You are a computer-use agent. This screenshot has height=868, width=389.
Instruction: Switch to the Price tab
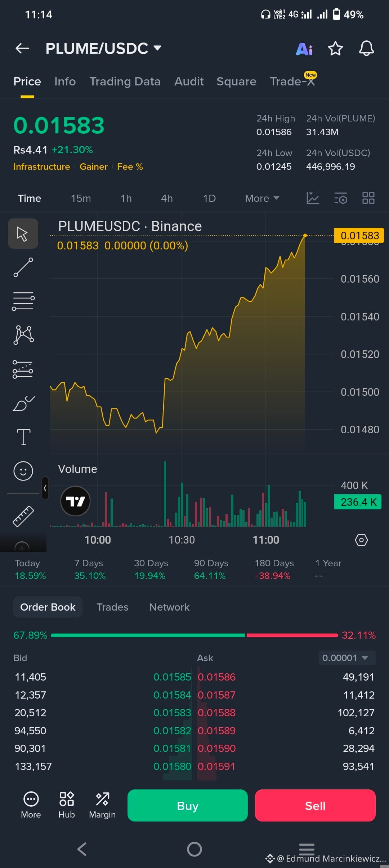(27, 81)
